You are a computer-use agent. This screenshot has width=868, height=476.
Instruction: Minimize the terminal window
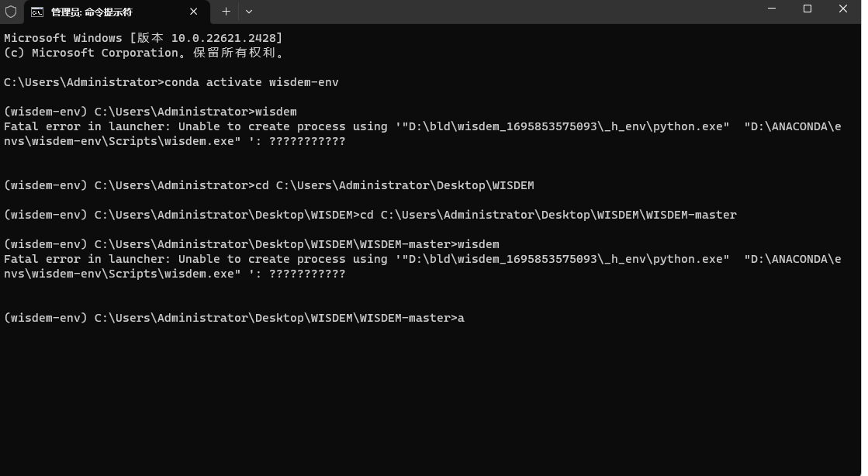point(771,9)
